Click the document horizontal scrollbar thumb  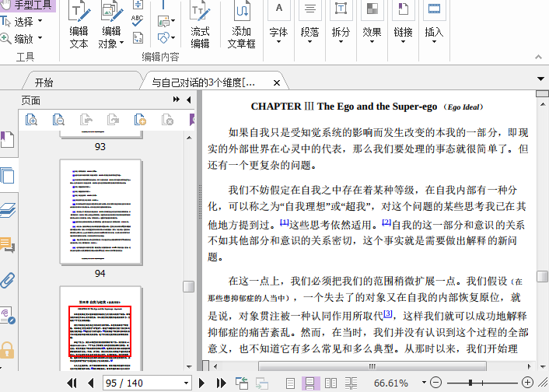pyautogui.click(x=372, y=366)
